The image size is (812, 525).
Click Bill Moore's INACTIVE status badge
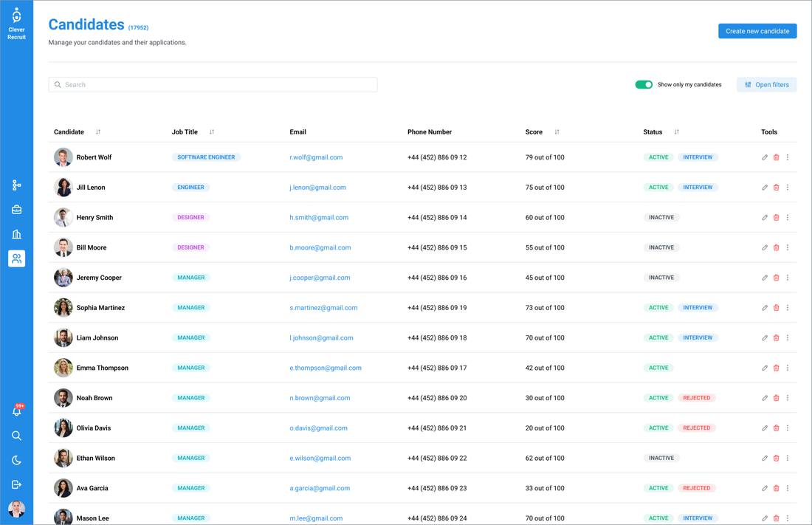coord(661,247)
